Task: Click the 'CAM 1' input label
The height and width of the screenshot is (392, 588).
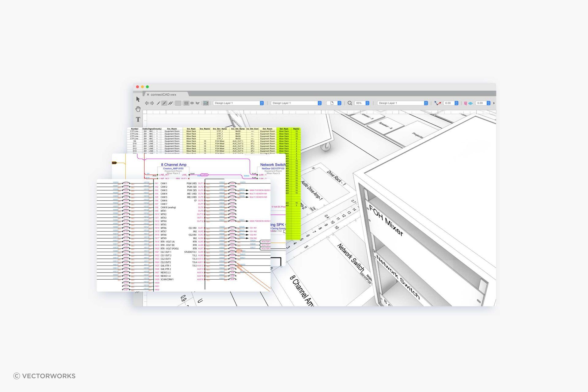Action: pyautogui.click(x=164, y=183)
